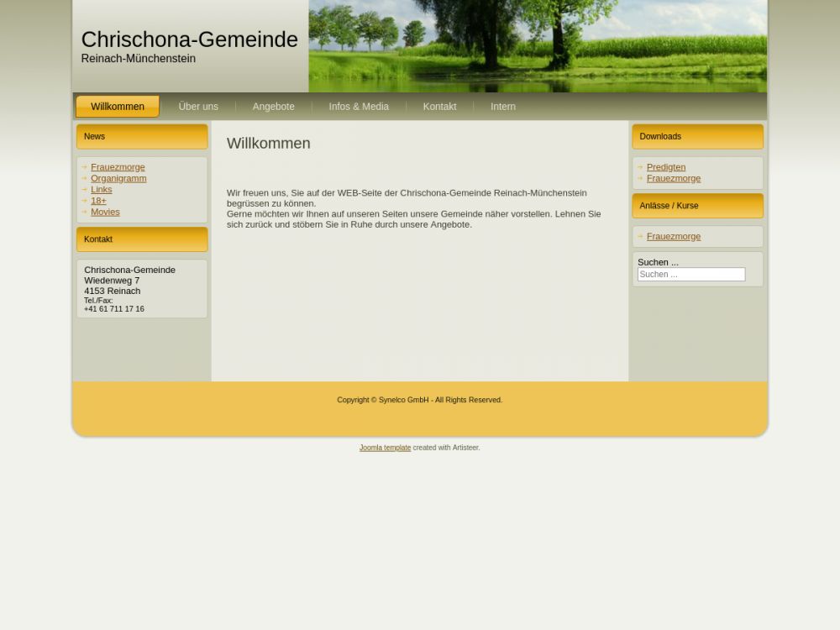Open the Organigramm link
Image resolution: width=840 pixels, height=630 pixels.
click(x=118, y=178)
